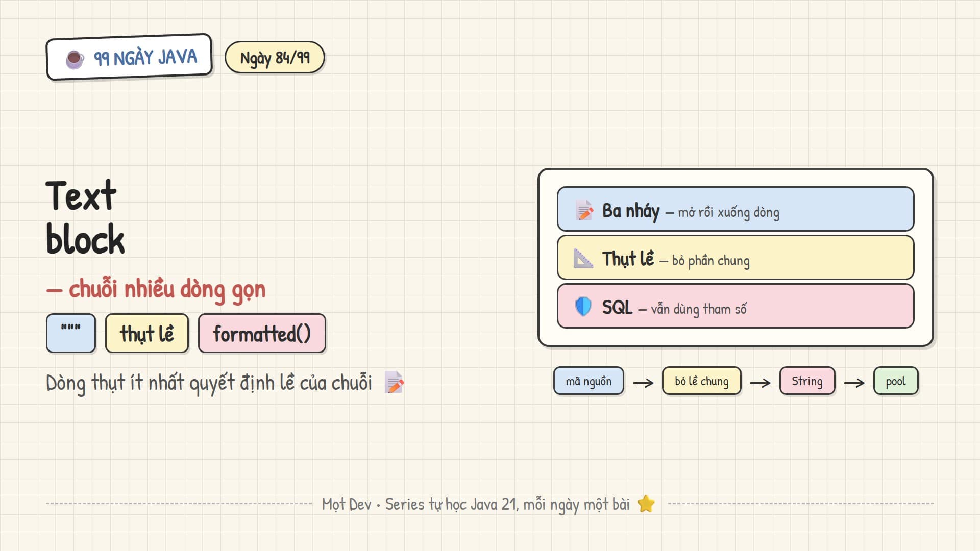Click the memo icon after Dòng thụt sentence
The image size is (980, 551).
(394, 382)
